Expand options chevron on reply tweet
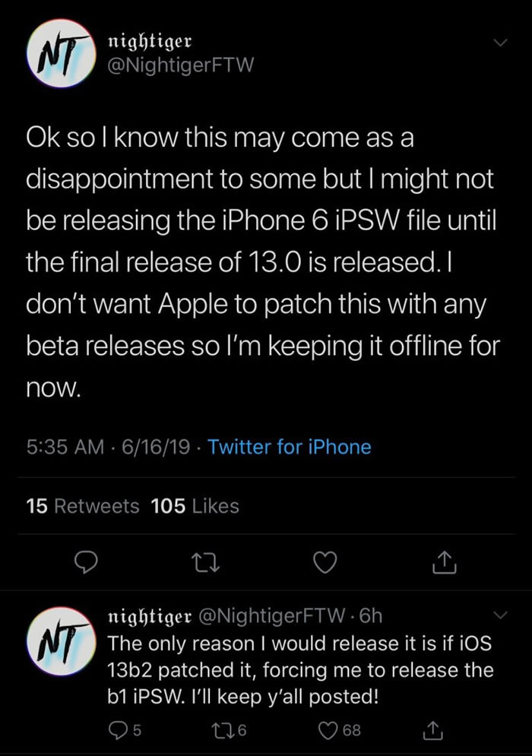Viewport: 532px width, 756px height. pyautogui.click(x=499, y=614)
